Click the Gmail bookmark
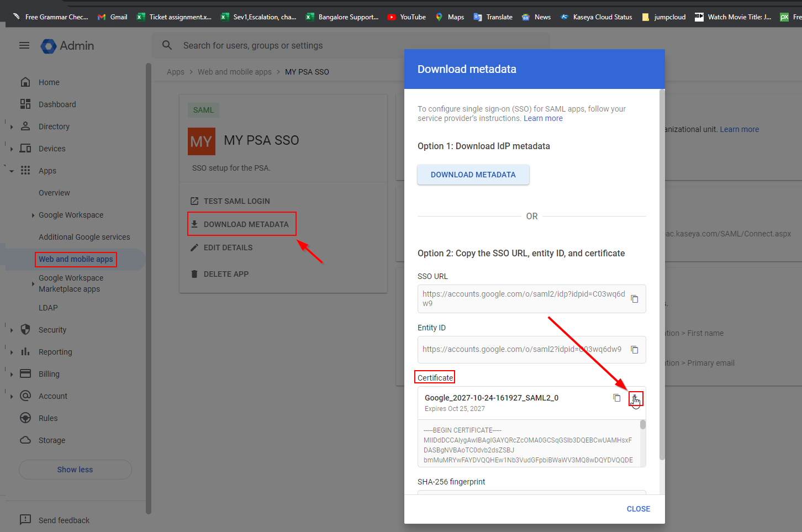 (x=113, y=17)
